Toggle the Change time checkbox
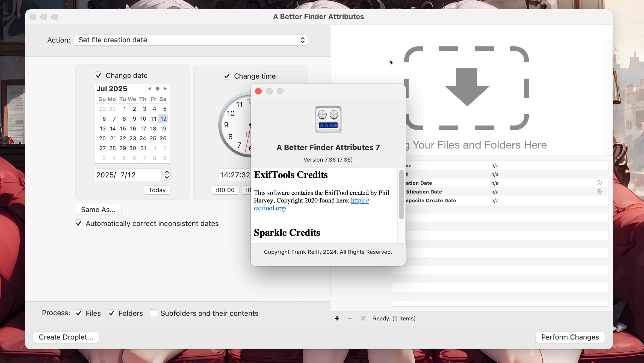Screen dimensions: 644x363 pyautogui.click(x=227, y=76)
